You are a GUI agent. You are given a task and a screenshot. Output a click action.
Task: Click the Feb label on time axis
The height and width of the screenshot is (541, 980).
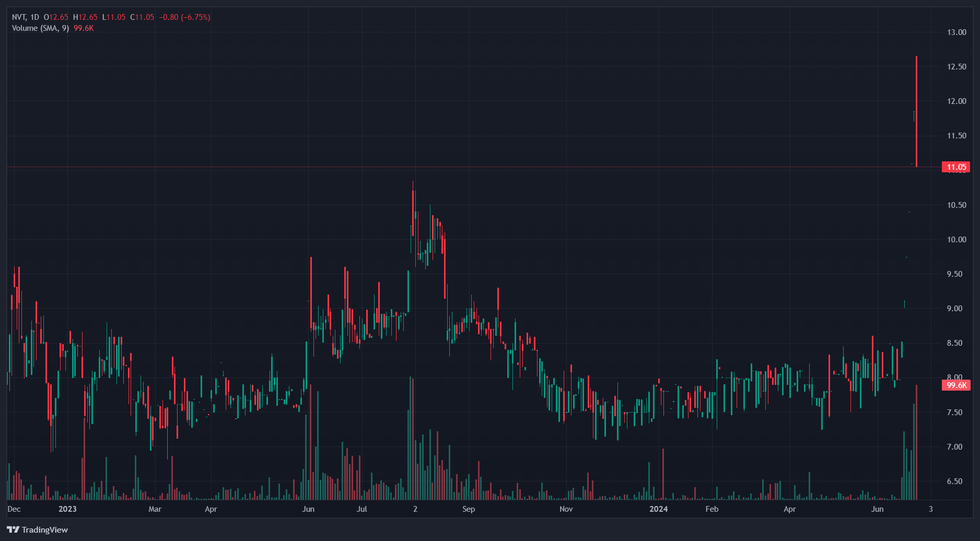711,509
